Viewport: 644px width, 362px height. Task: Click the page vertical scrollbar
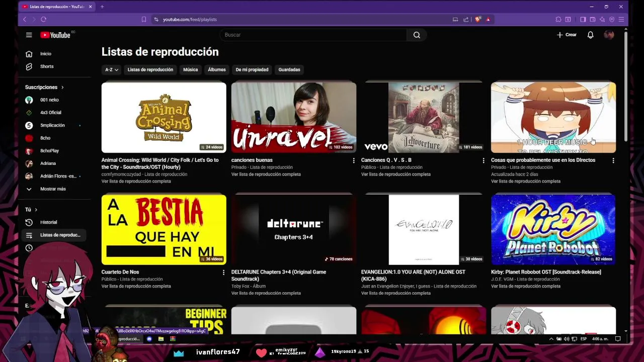coord(626,85)
